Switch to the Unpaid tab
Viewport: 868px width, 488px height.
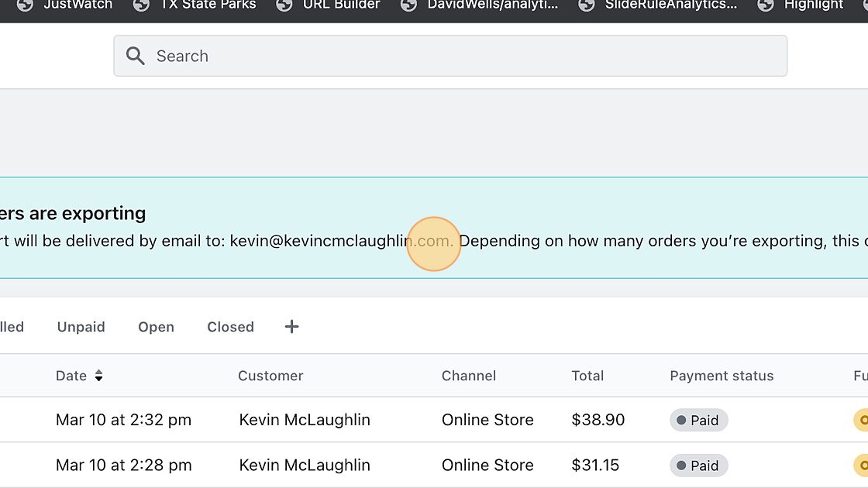[x=81, y=327]
